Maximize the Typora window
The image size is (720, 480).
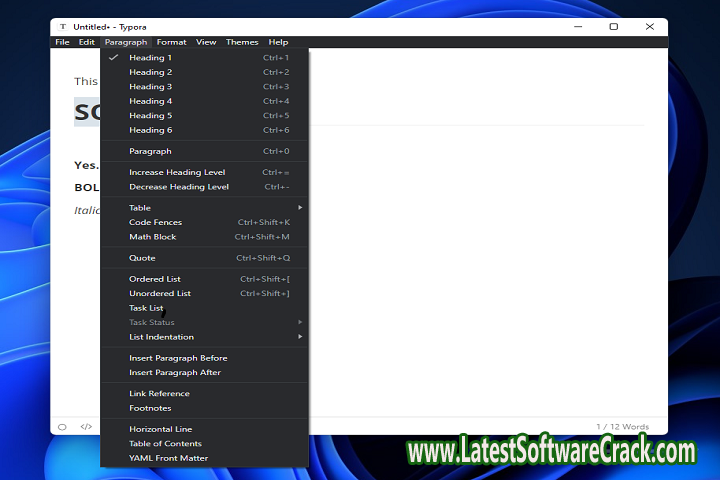[x=613, y=26]
